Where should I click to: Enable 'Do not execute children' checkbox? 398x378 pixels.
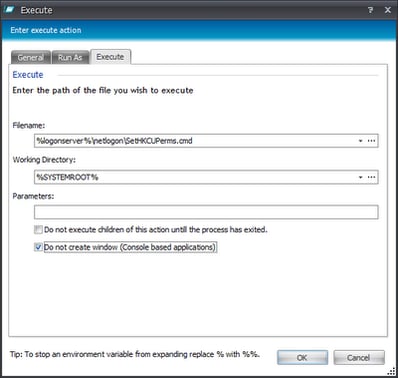tap(38, 230)
